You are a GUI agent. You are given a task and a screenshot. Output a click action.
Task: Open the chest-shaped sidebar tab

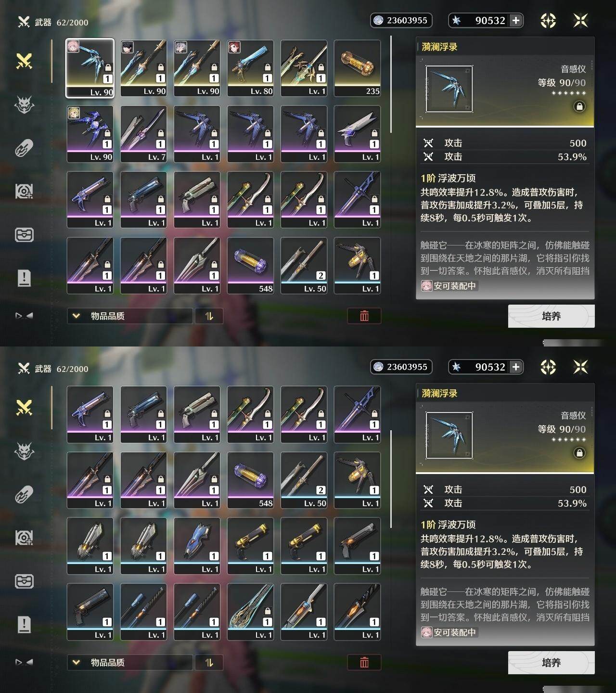click(x=24, y=234)
